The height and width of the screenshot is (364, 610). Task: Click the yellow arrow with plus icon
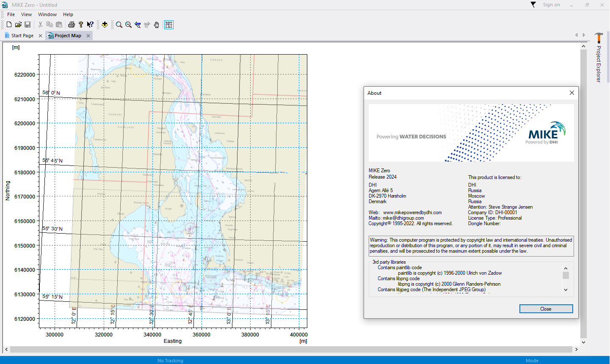105,25
